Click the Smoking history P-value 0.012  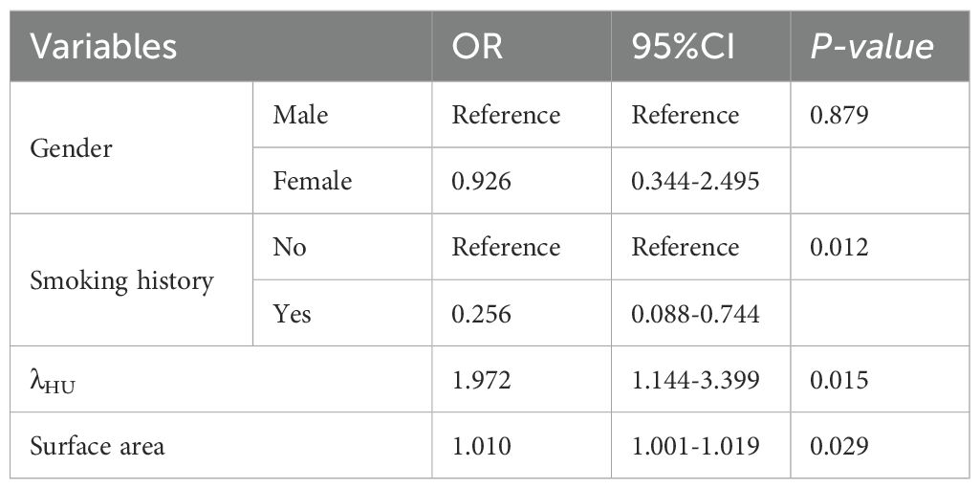coord(837,247)
